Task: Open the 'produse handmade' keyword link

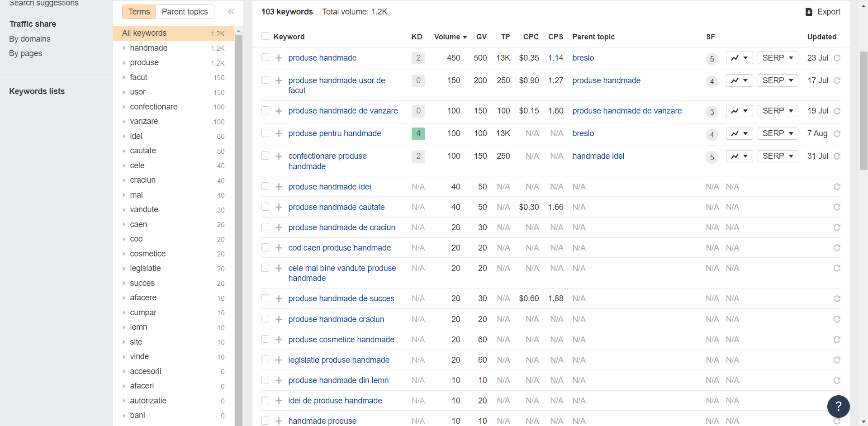Action: pyautogui.click(x=323, y=58)
